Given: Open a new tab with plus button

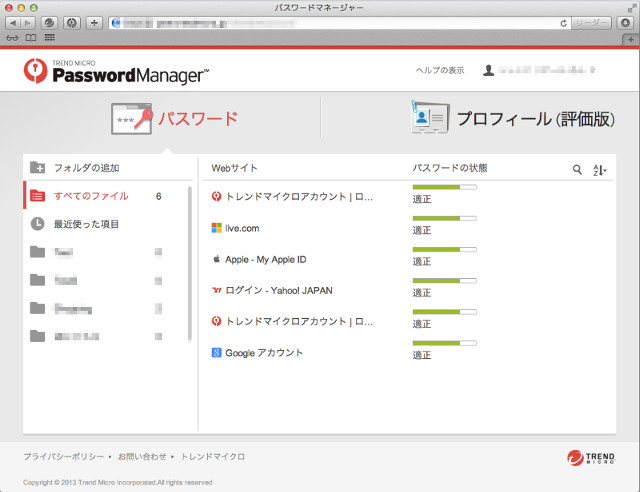Looking at the screenshot, I should pyautogui.click(x=630, y=40).
